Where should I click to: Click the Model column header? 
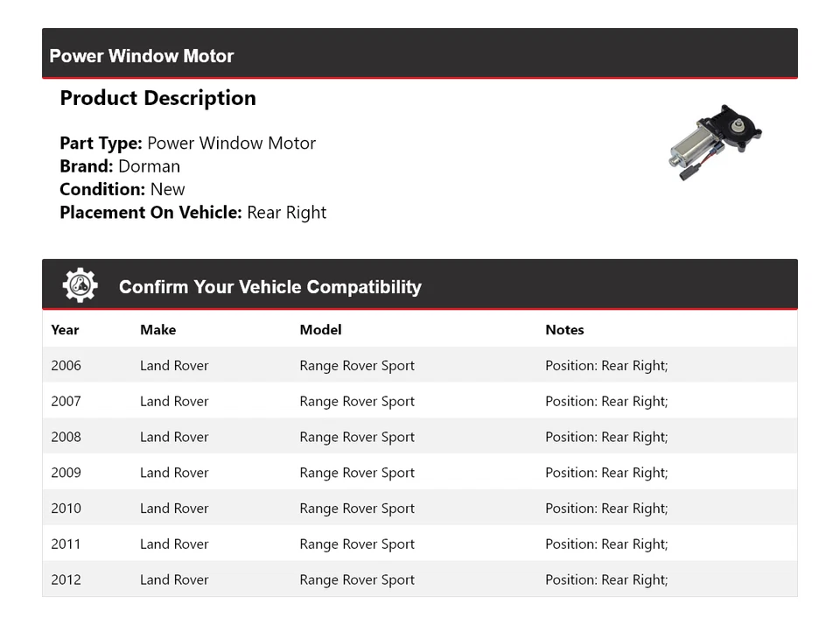pos(320,330)
